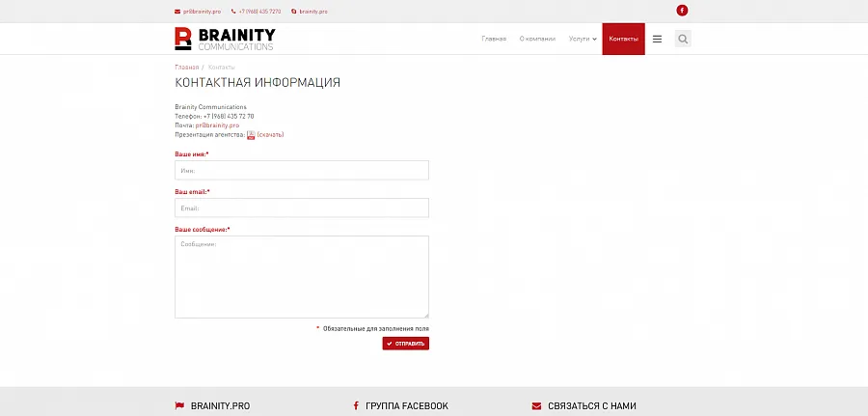
Task: Click the Телефон: +7 (968) 435 72 70 text
Action: tap(214, 117)
